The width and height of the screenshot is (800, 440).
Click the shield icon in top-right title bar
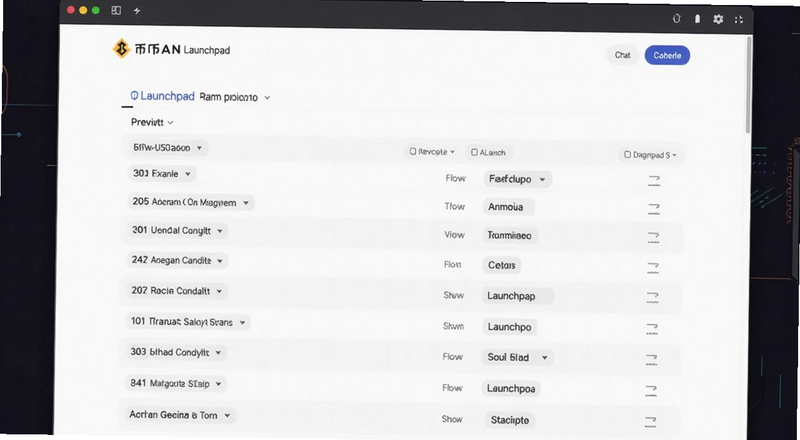(x=677, y=18)
